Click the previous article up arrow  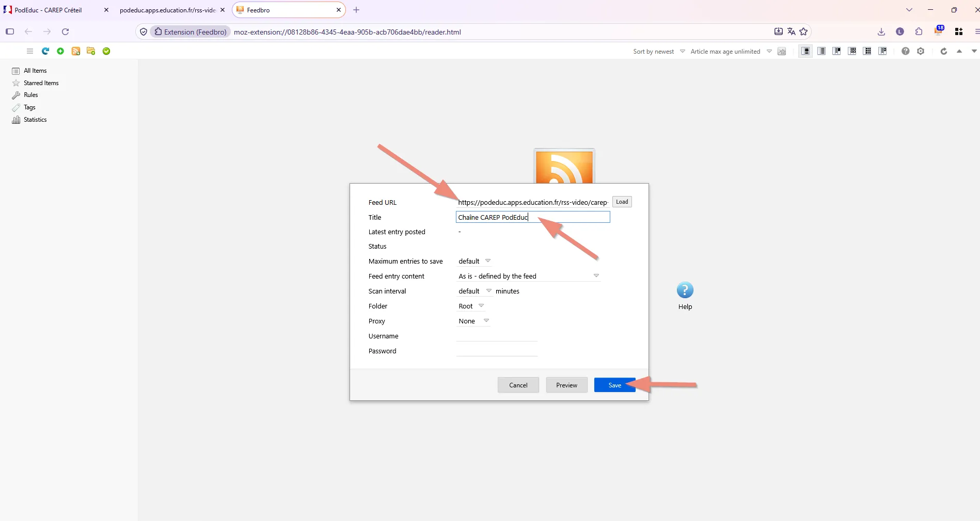coord(959,51)
